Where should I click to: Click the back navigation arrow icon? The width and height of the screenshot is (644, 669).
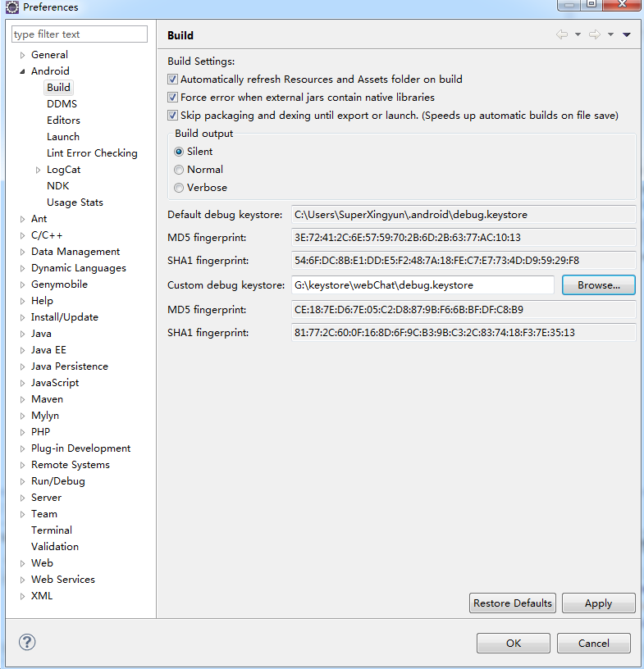pos(562,34)
